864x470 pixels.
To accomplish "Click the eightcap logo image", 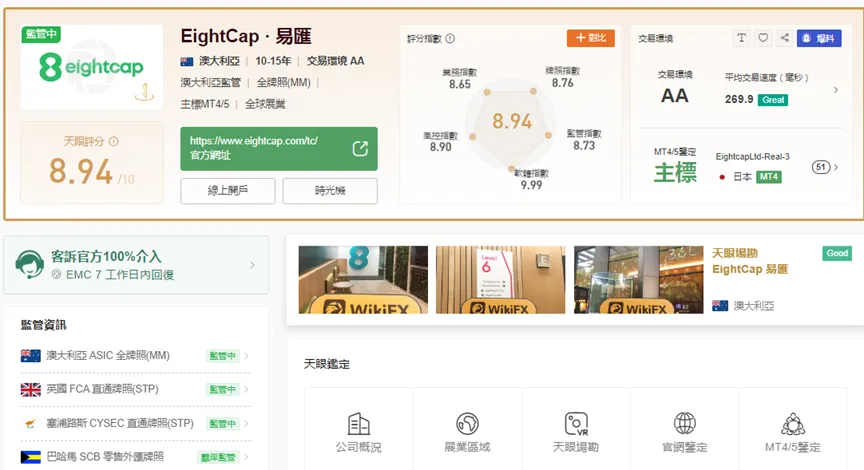I will click(91, 67).
